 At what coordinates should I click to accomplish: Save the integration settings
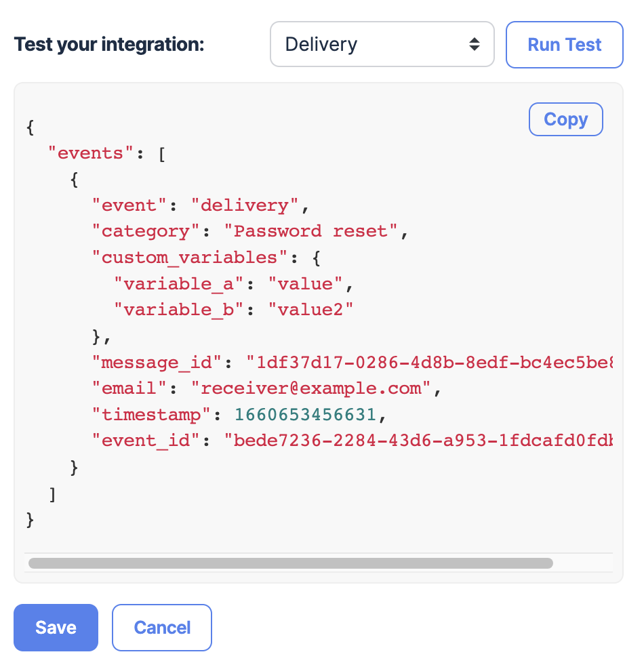[56, 628]
